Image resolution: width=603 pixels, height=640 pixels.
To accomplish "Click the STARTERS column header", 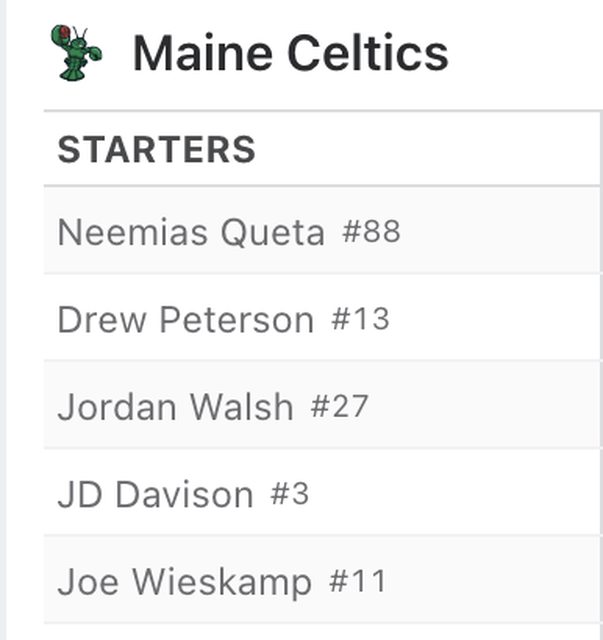I will (156, 150).
